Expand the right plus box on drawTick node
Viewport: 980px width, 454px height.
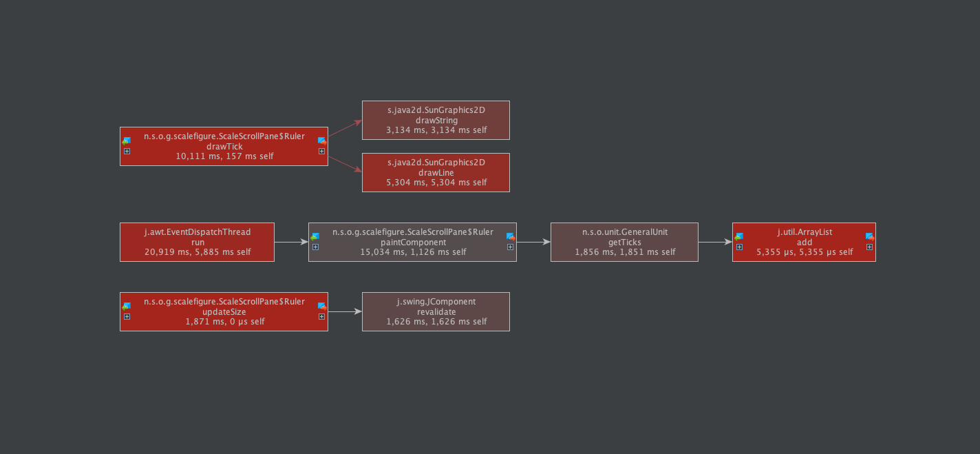point(321,151)
